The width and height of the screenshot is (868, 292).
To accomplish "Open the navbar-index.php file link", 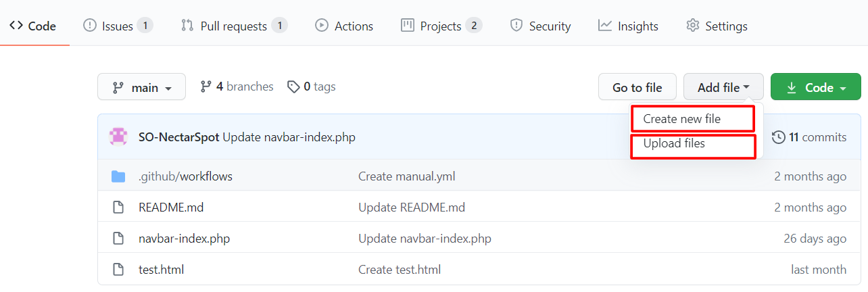I will click(x=179, y=239).
